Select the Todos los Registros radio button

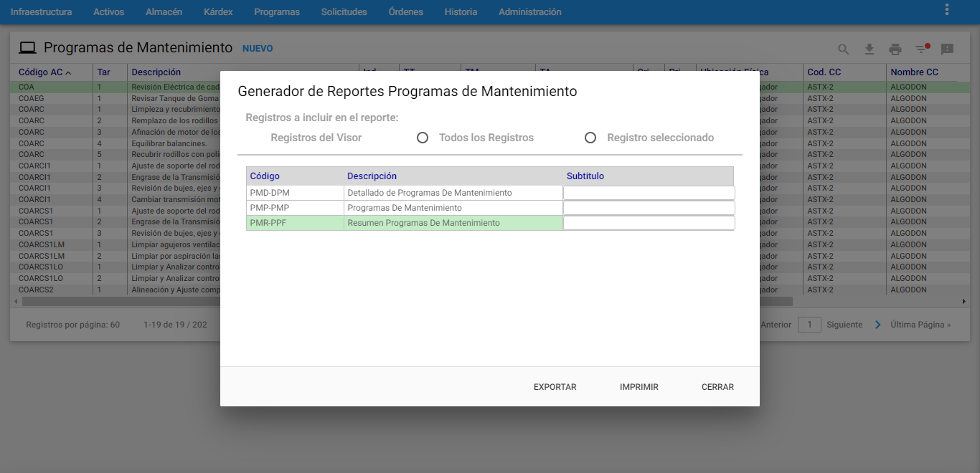point(423,138)
